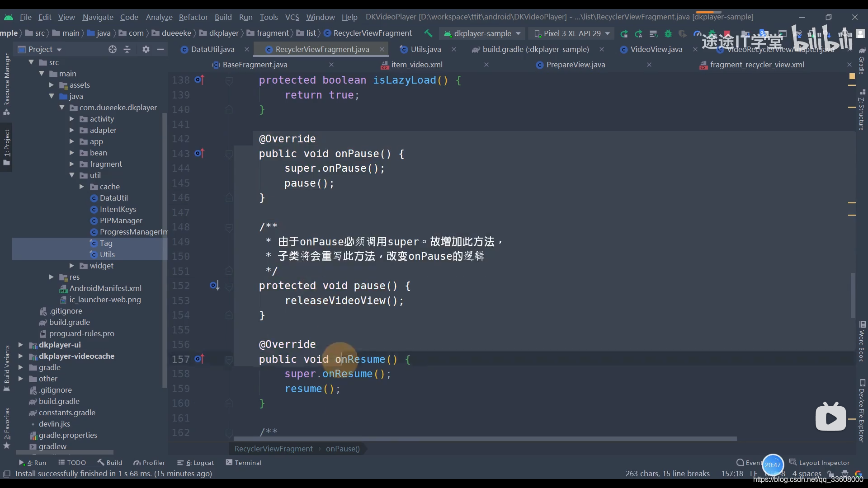Screen dimensions: 868x488
Task: Open the Pixel 3 XL API 29 device dropdown
Action: (x=572, y=33)
